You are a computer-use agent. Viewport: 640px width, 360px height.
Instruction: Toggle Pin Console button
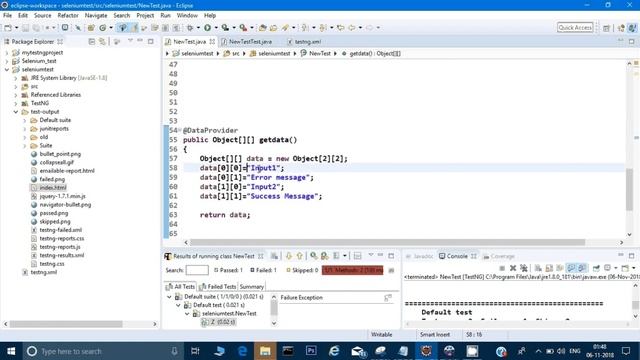pos(596,268)
